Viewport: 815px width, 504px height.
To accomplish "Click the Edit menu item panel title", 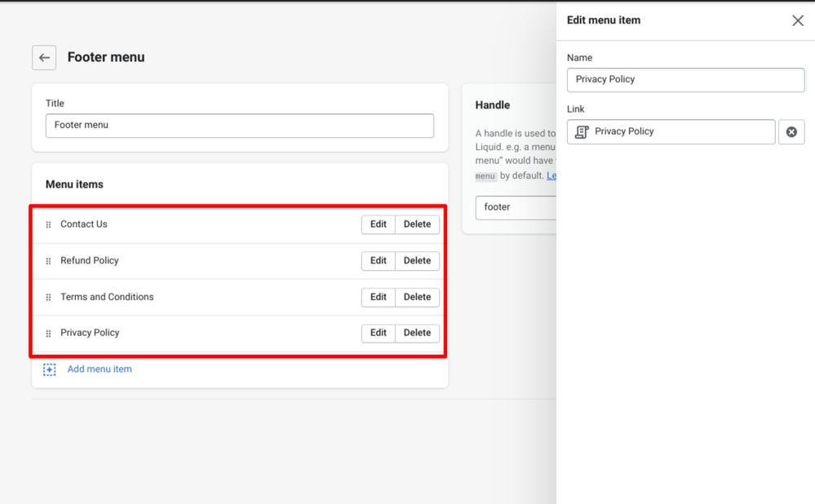I will (x=604, y=20).
